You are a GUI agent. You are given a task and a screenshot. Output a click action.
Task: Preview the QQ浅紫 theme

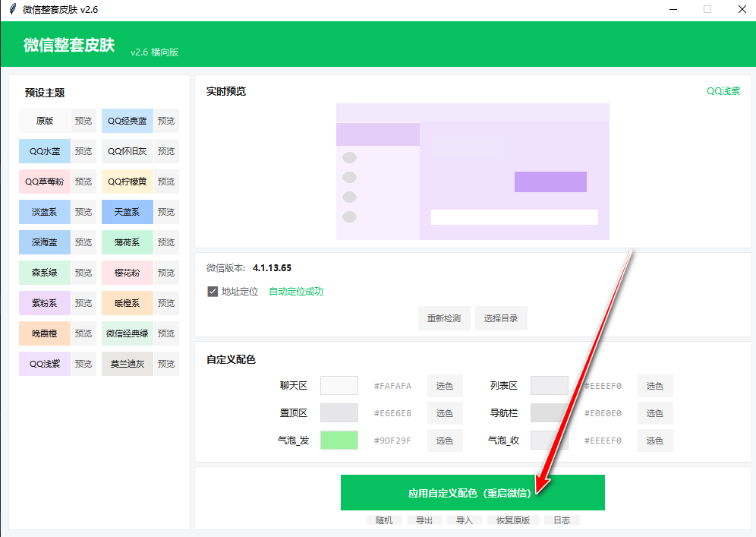click(x=83, y=364)
